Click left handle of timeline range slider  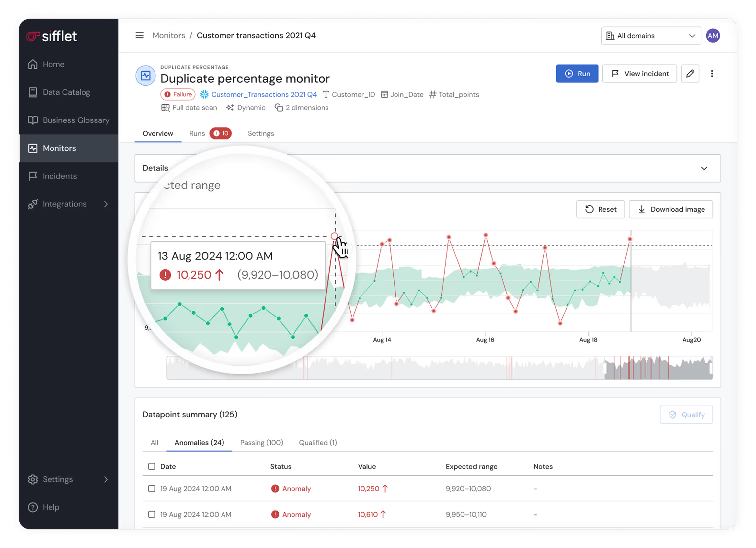[605, 368]
